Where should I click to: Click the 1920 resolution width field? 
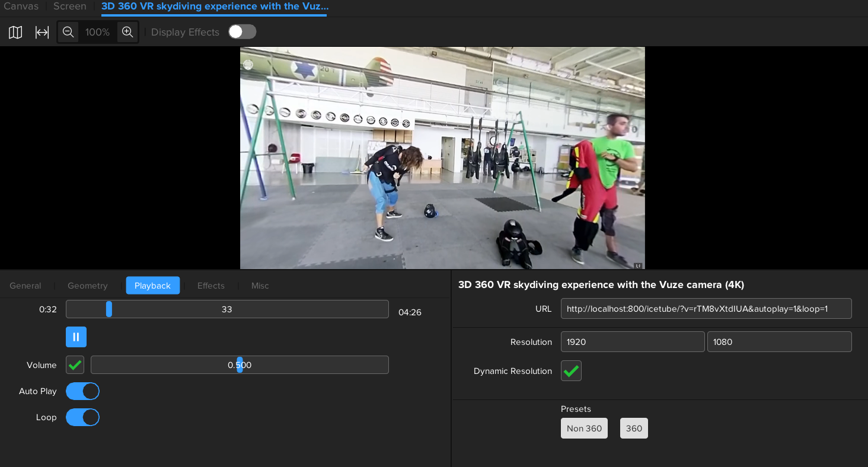tap(632, 342)
